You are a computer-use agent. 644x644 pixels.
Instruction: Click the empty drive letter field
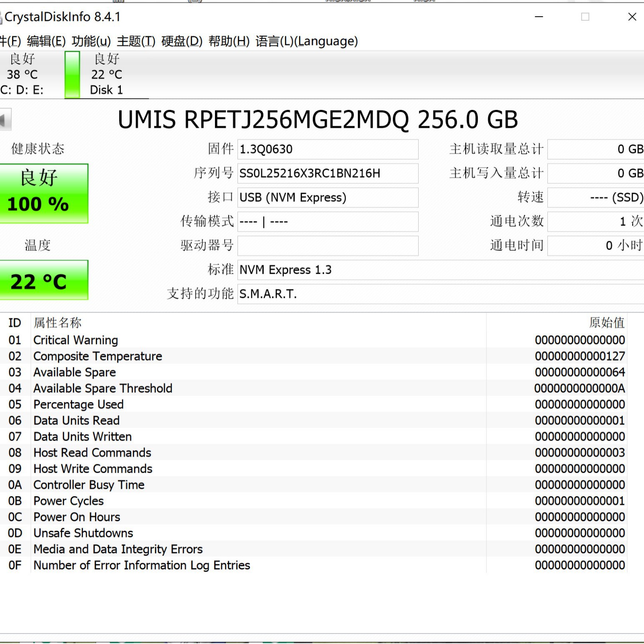[328, 246]
